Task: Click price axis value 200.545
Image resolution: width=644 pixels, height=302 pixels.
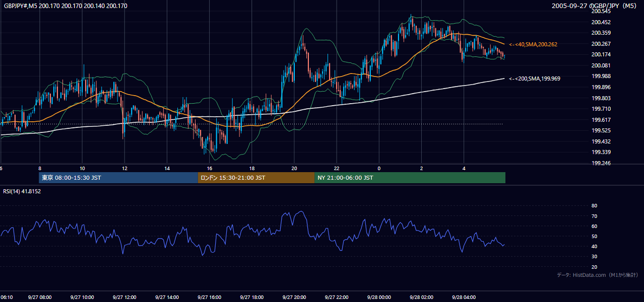Action: [x=601, y=11]
